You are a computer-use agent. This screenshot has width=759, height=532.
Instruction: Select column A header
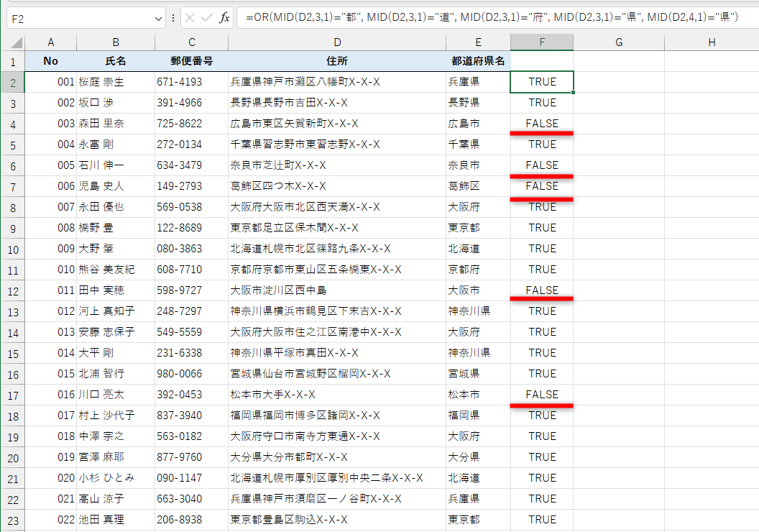point(51,42)
